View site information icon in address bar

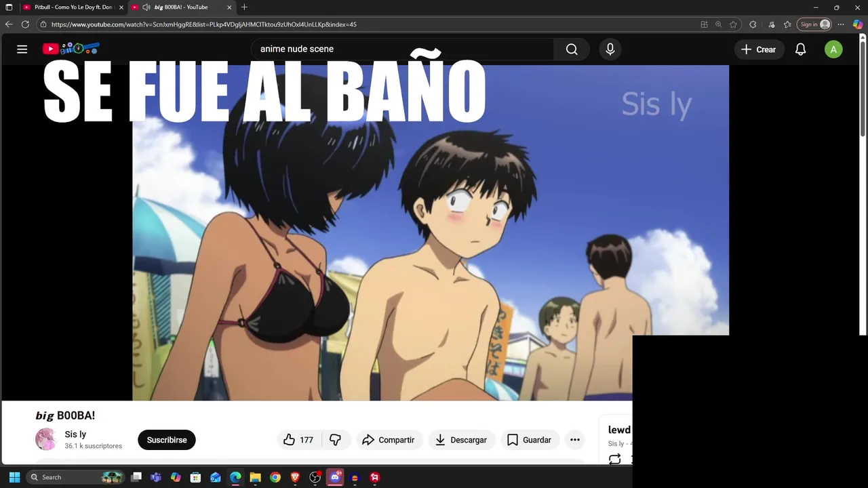[x=43, y=24]
